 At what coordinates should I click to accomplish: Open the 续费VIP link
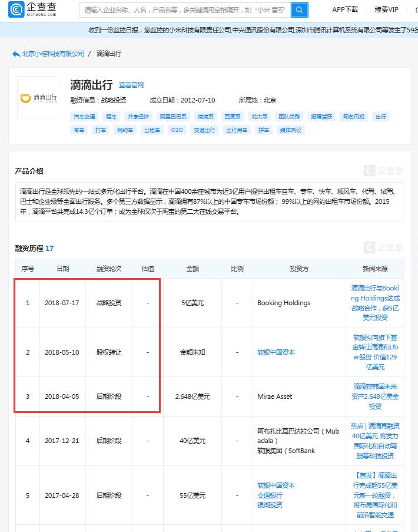click(x=386, y=9)
